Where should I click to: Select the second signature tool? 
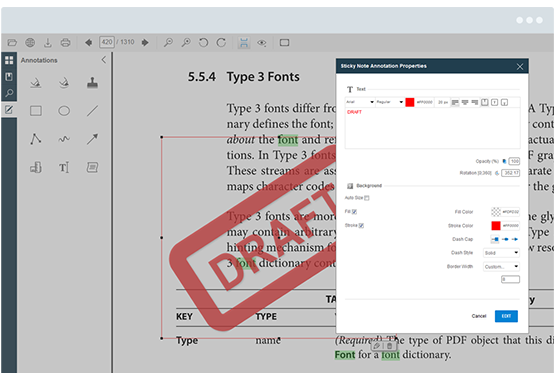pos(64,83)
